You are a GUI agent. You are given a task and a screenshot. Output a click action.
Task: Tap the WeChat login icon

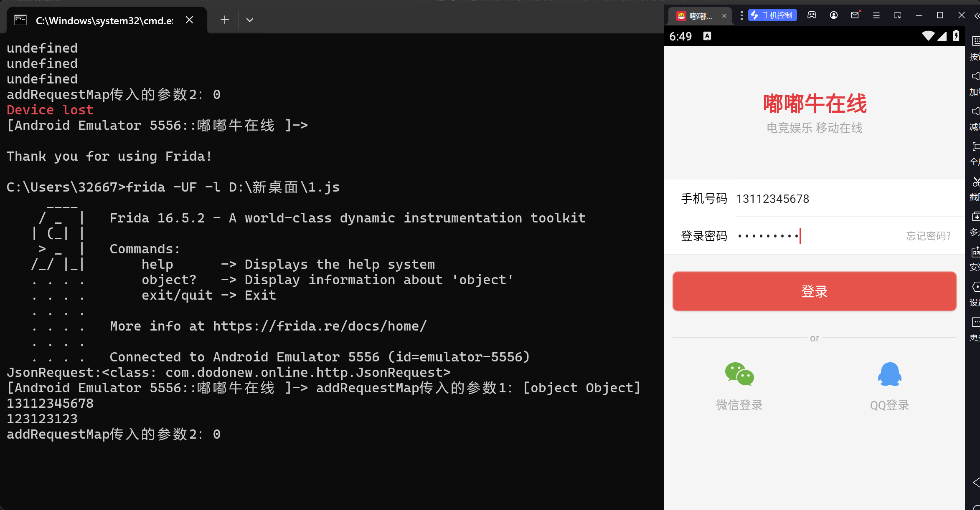coord(739,374)
